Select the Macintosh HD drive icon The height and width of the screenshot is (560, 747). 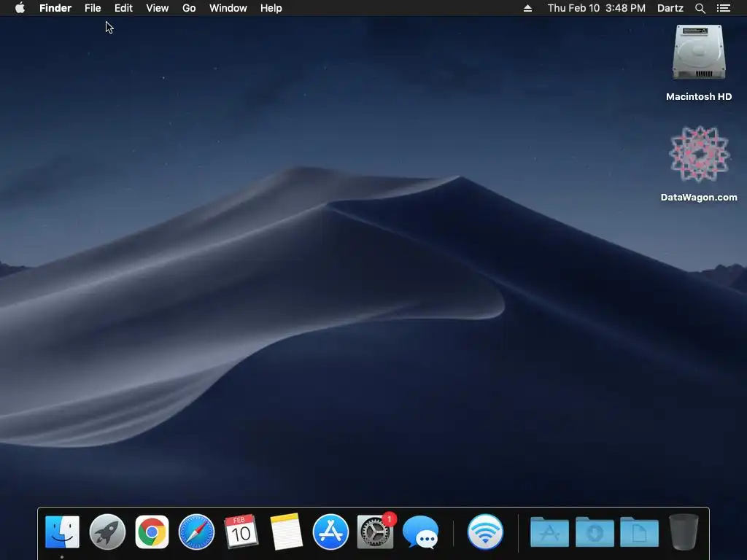699,52
